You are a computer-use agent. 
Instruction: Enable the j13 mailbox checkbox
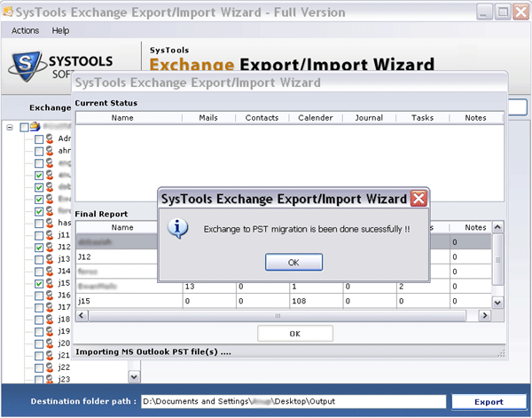coord(38,260)
